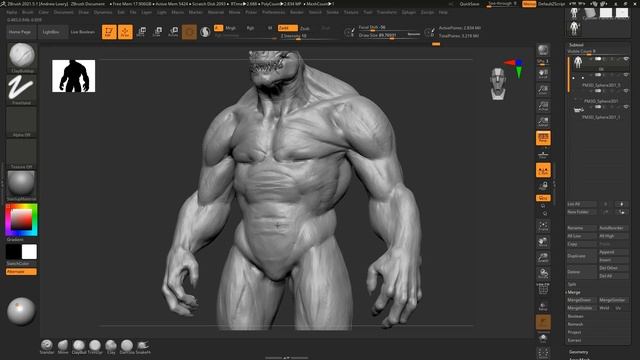Click the Scroll canvas icon on right shelf
Image resolution: width=640 pixels, height=360 pixels.
pos(543,74)
